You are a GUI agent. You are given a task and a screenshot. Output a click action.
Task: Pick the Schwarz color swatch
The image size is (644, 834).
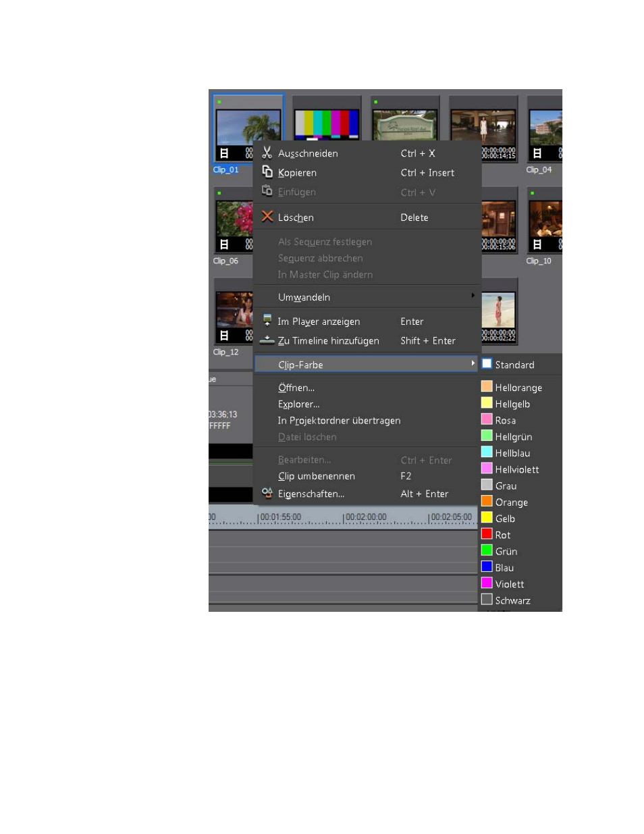487,600
